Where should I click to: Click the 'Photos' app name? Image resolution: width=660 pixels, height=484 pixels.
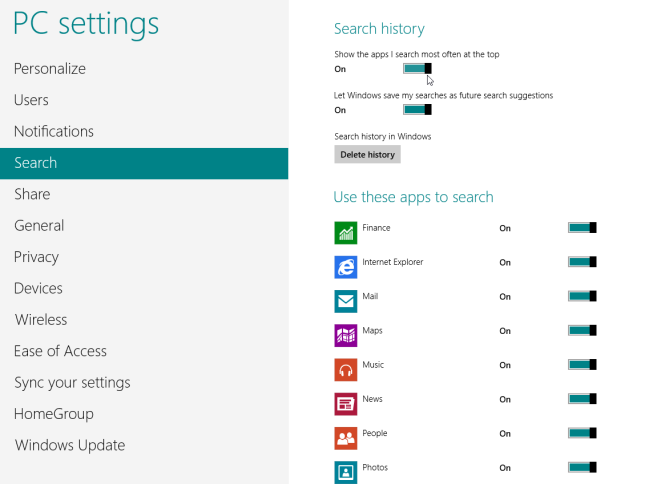coord(375,467)
